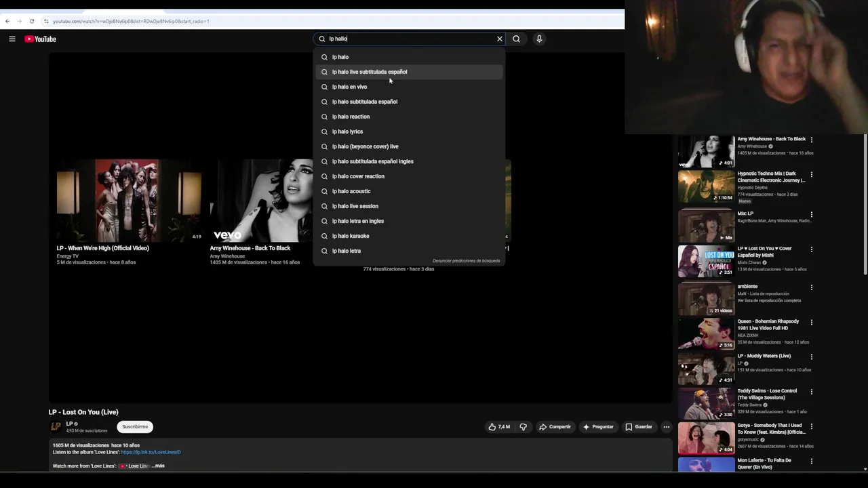Image resolution: width=868 pixels, height=488 pixels.
Task: Click 'Ver lista de reproducción completa'
Action: (769, 300)
